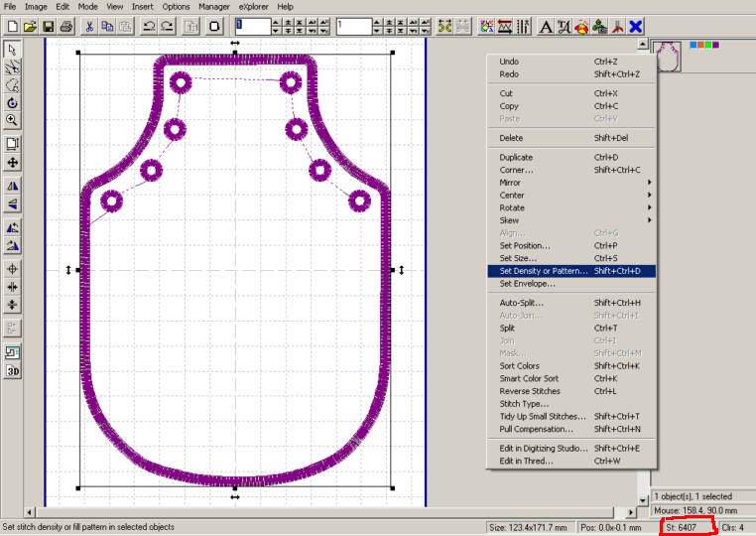Select the apron design thumbnail
756x536 pixels.
[x=667, y=55]
